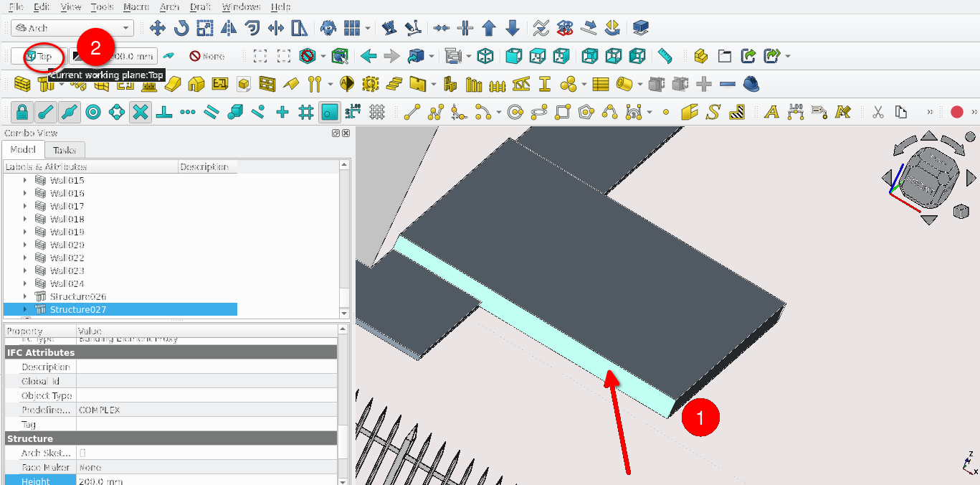Select the Arch Wall tool
The image size is (980, 485).
22,85
